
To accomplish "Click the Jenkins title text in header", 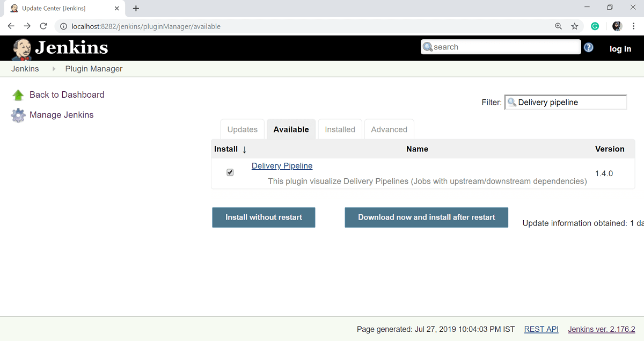I will [x=71, y=48].
